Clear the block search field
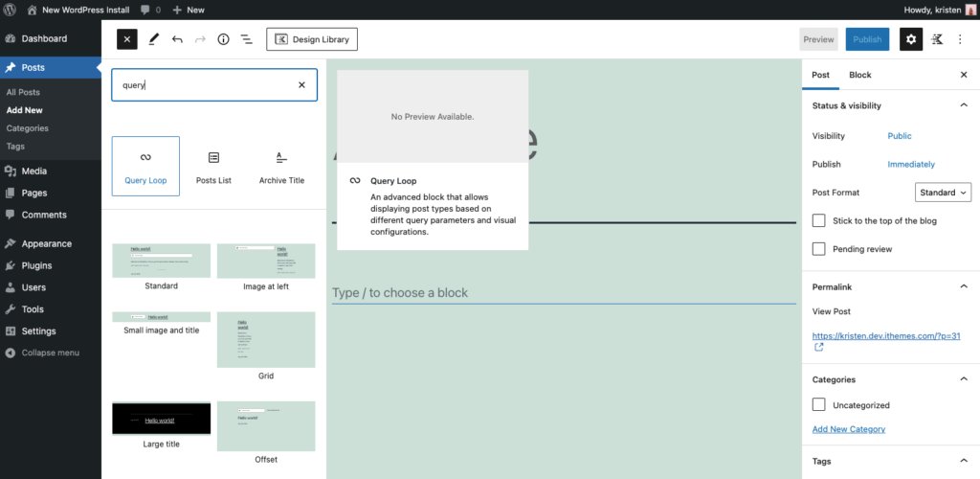980x479 pixels. tap(301, 84)
